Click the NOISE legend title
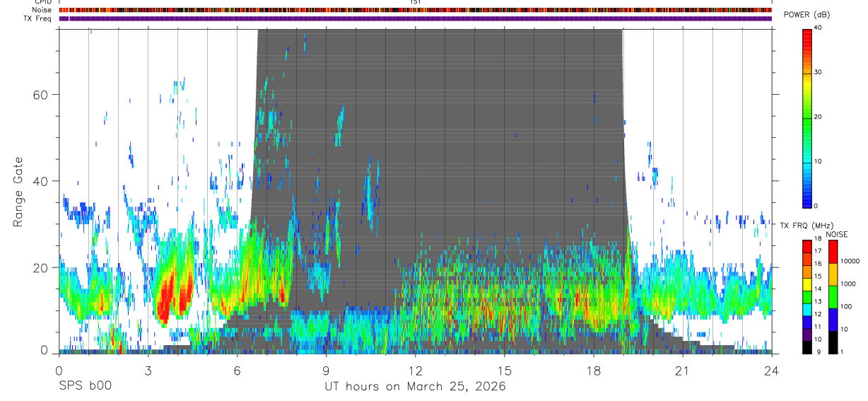 point(836,234)
